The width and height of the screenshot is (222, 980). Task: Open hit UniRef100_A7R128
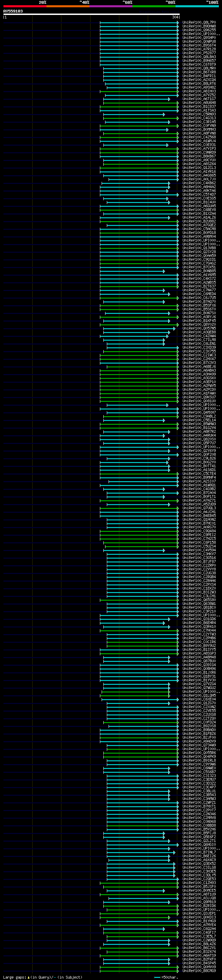pyautogui.click(x=199, y=49)
